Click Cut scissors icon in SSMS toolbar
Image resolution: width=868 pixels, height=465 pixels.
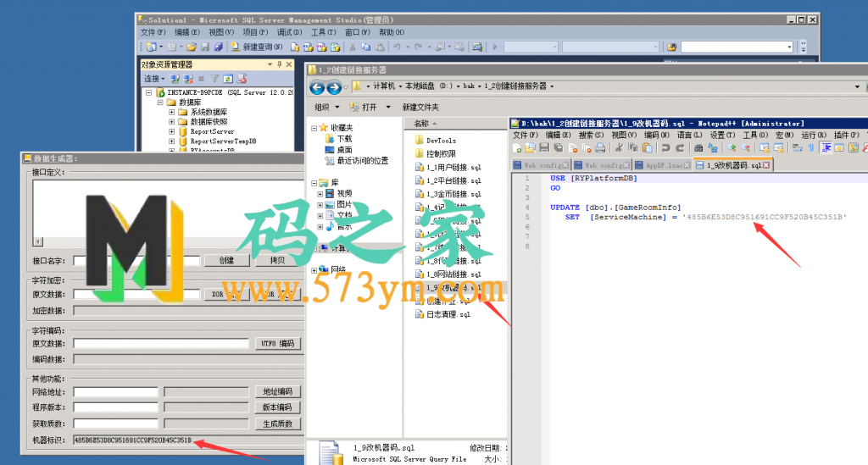click(x=352, y=47)
